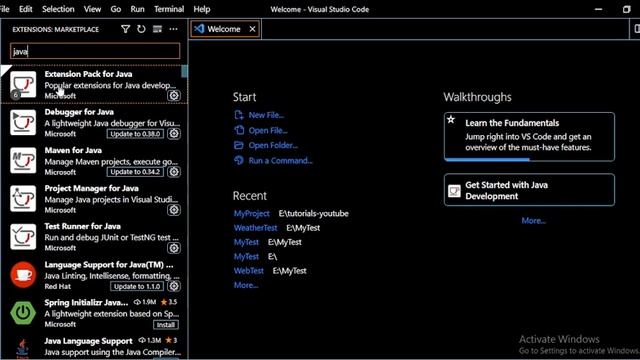Close the Welcome tab
Image resolution: width=640 pixels, height=360 pixels.
click(252, 29)
